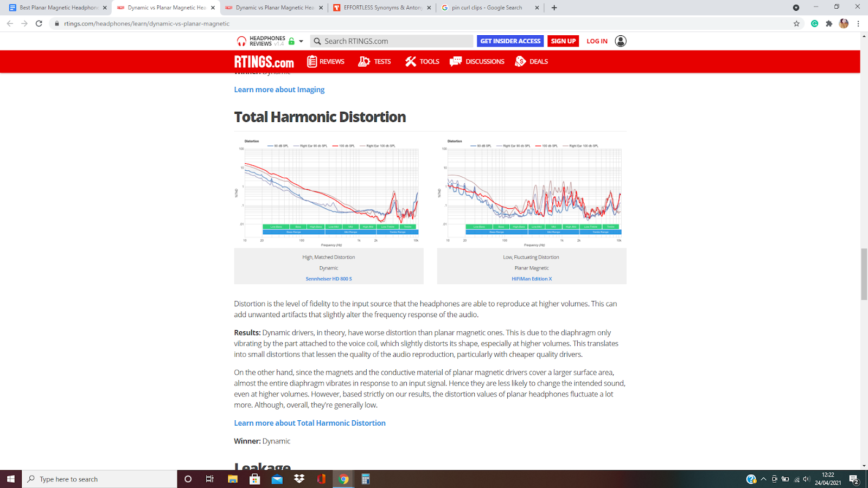This screenshot has height=488, width=868.
Task: Open the Get Help tray icon
Action: coord(751,479)
